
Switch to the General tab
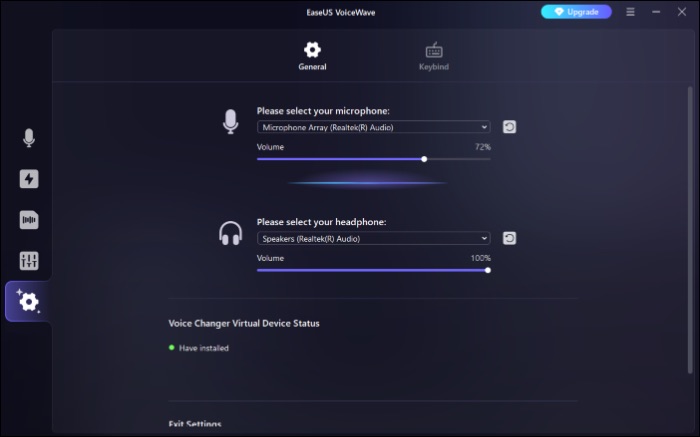coord(312,56)
